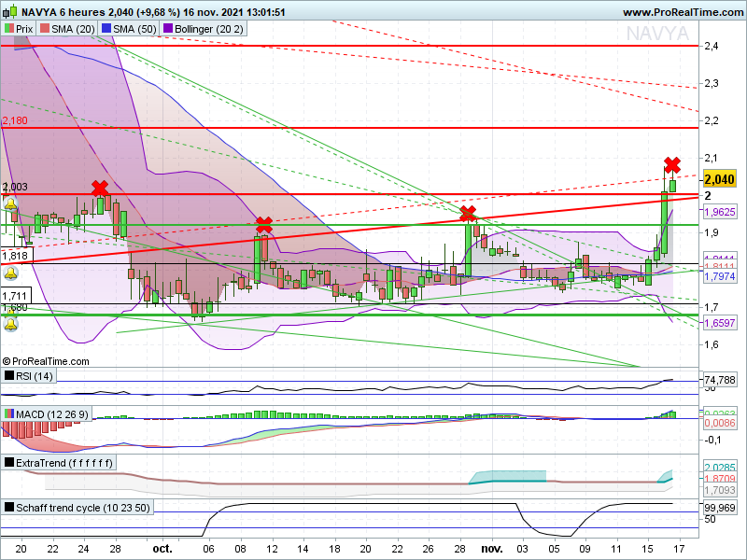Click the alert bell under the 1,818 label

(10, 273)
